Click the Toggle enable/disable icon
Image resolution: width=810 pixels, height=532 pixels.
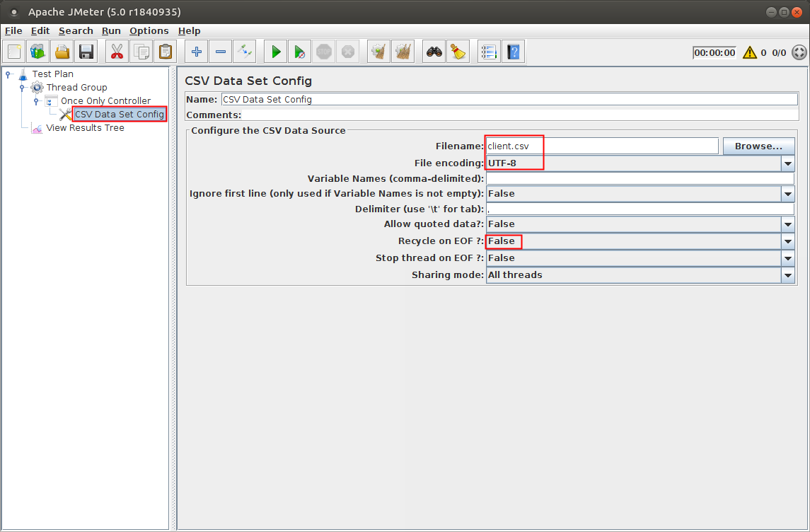click(244, 52)
